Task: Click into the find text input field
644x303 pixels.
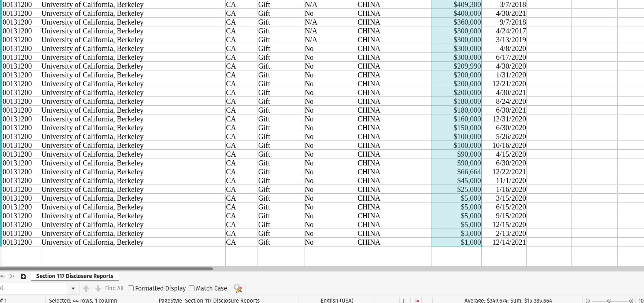Action: pos(33,288)
